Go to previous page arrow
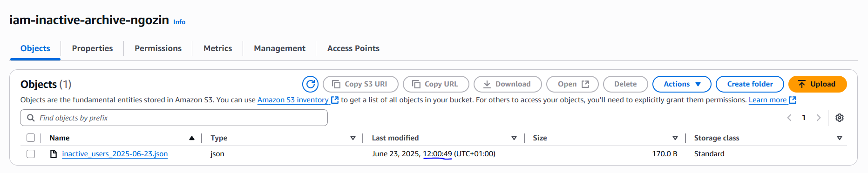The height and width of the screenshot is (173, 868). tap(789, 118)
